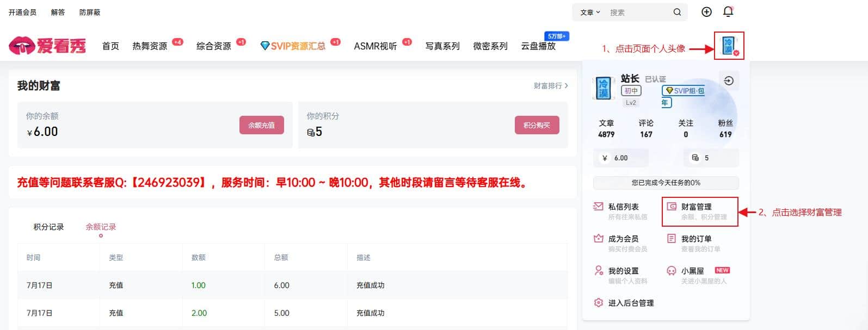This screenshot has height=330, width=868.
Task: Click the search magnifier icon
Action: click(x=677, y=12)
